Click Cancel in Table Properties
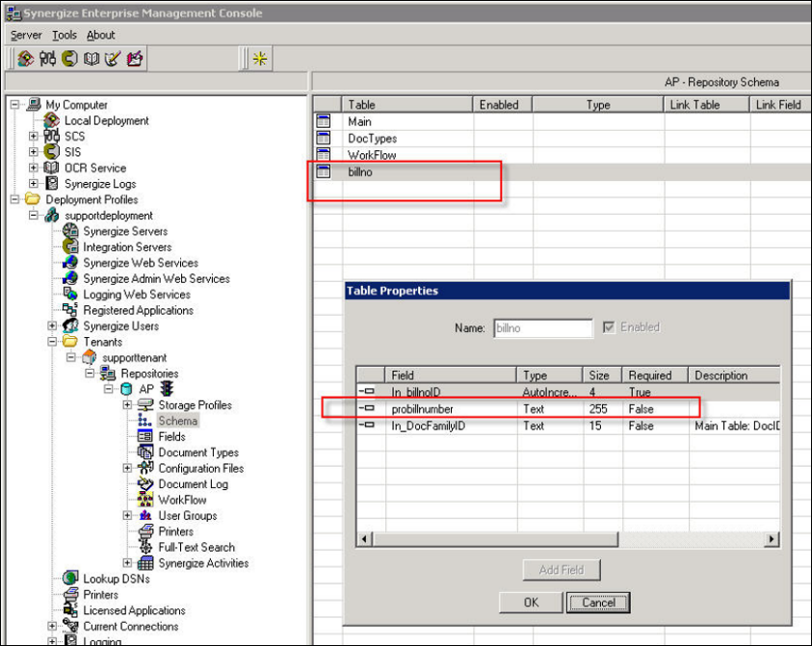The image size is (812, 646). coord(598,603)
